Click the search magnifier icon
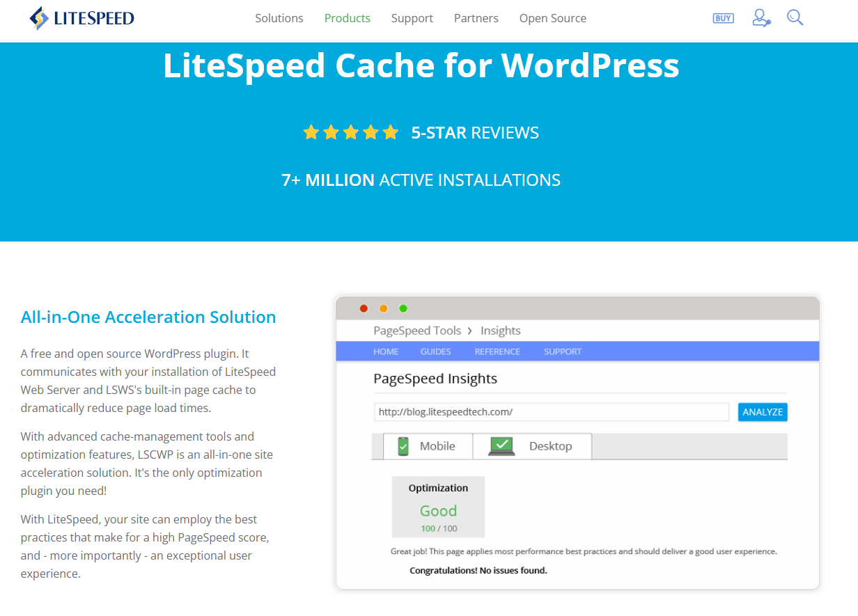Image resolution: width=858 pixels, height=616 pixels. coord(795,18)
